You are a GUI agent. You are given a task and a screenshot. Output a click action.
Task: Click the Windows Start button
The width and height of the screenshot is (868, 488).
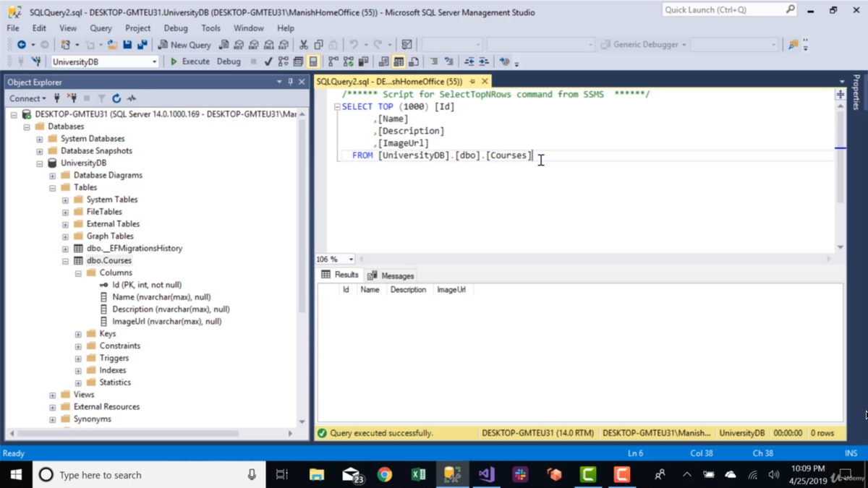[x=16, y=475]
